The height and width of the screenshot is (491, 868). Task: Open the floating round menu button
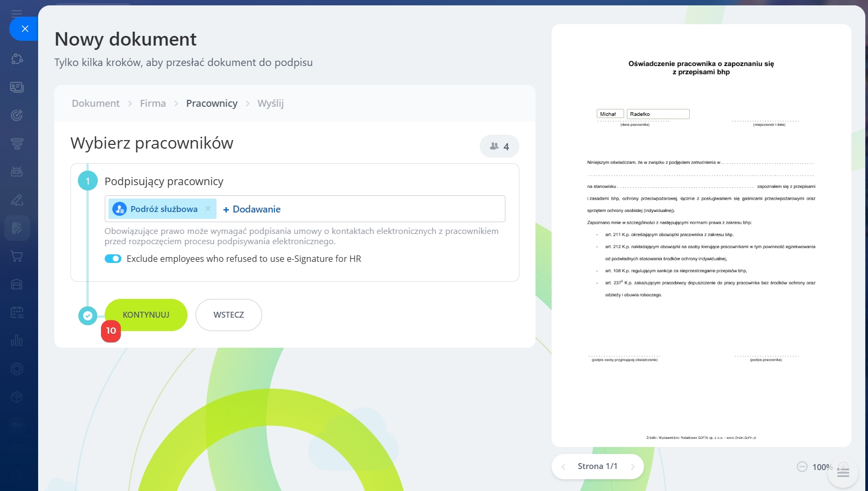click(x=843, y=472)
